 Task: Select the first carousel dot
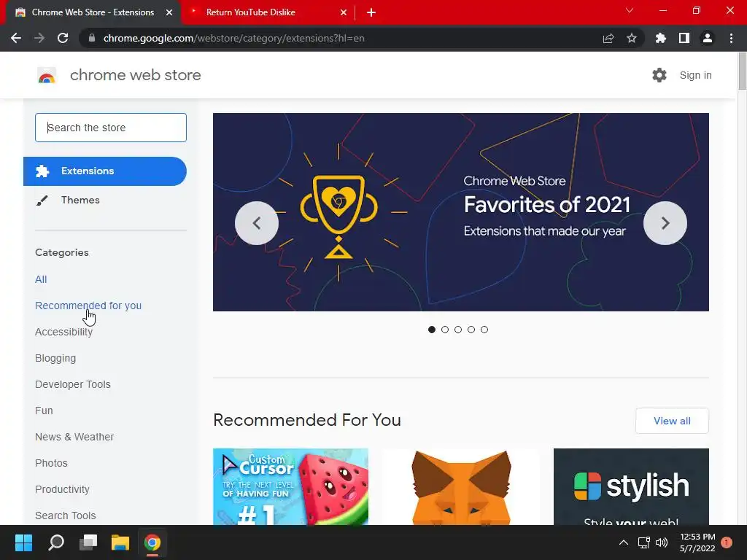point(432,330)
